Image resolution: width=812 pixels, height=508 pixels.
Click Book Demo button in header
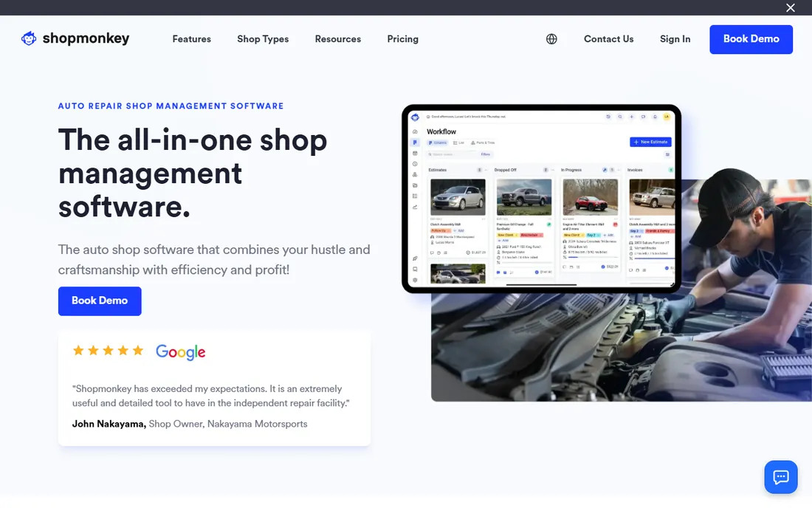point(751,39)
